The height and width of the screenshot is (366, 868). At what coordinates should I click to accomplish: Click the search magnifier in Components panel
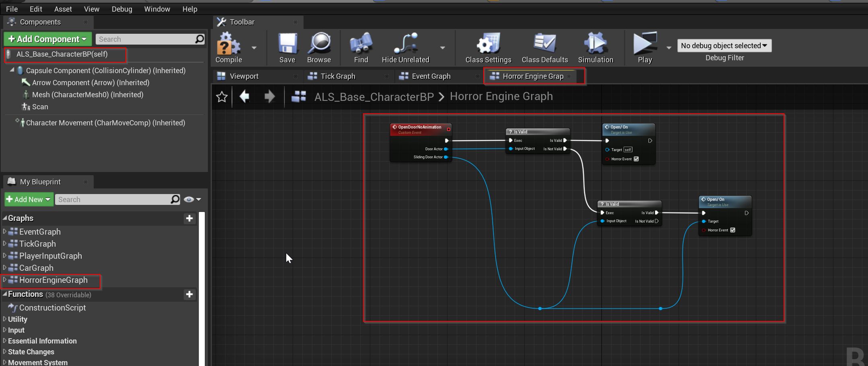[199, 39]
